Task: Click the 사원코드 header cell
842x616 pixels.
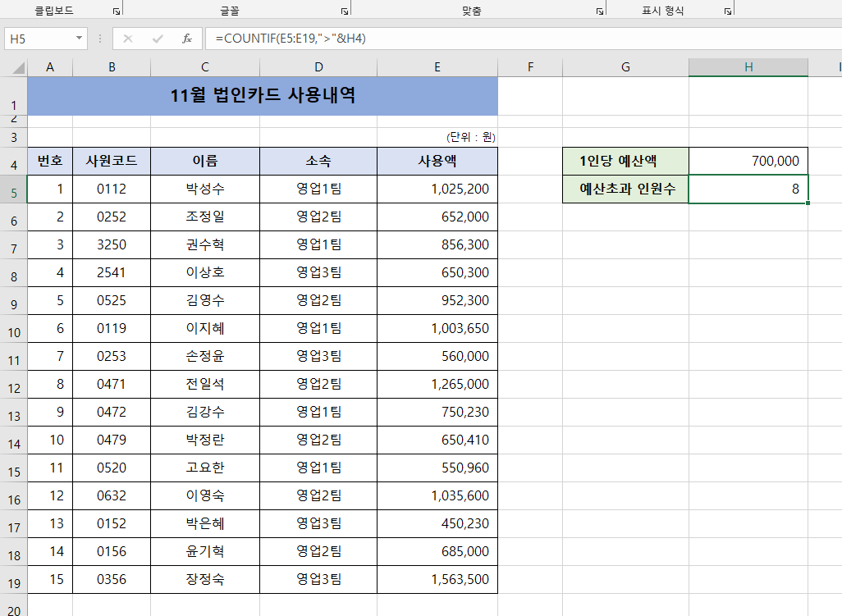Action: 112,161
